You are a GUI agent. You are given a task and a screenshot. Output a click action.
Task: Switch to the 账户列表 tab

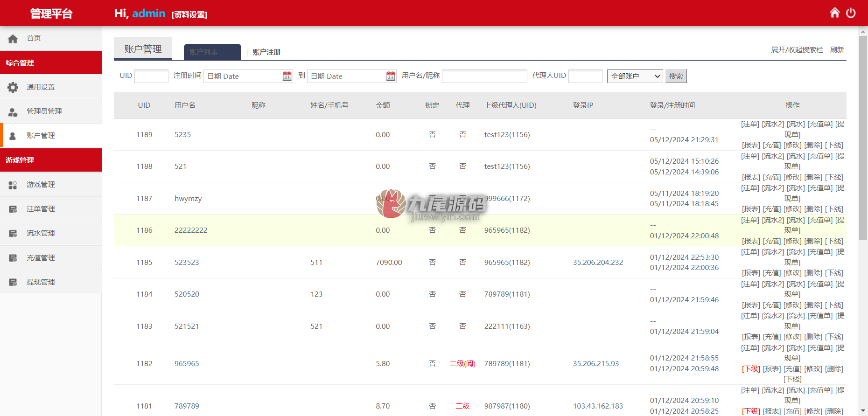click(212, 52)
